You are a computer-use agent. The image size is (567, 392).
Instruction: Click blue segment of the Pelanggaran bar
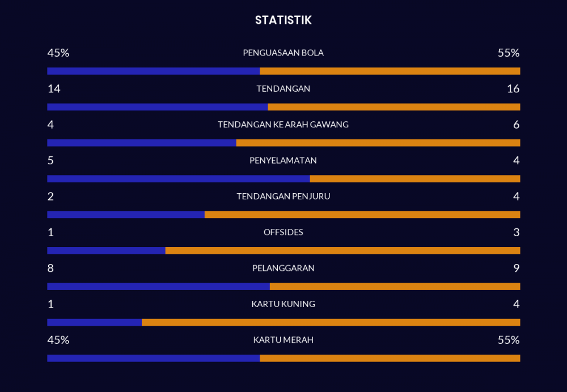pos(158,287)
